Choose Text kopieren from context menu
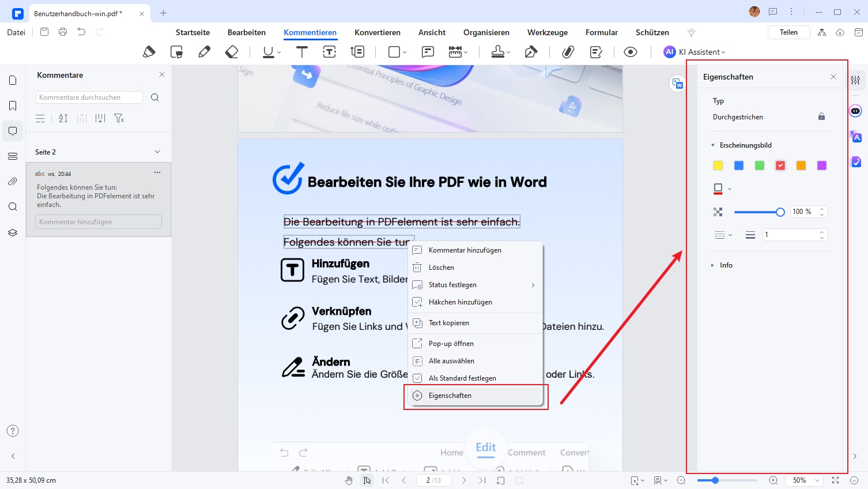The width and height of the screenshot is (868, 489). point(475,323)
